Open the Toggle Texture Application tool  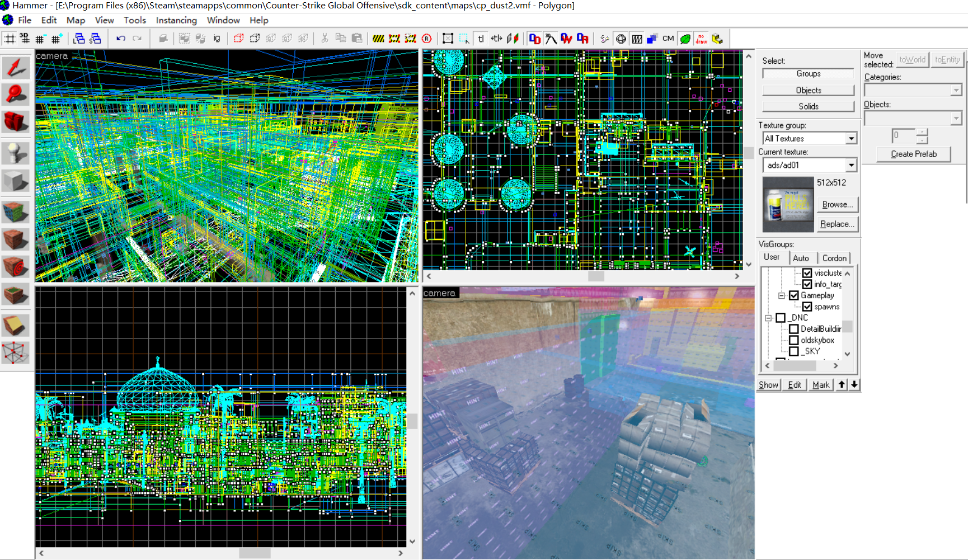pos(16,213)
